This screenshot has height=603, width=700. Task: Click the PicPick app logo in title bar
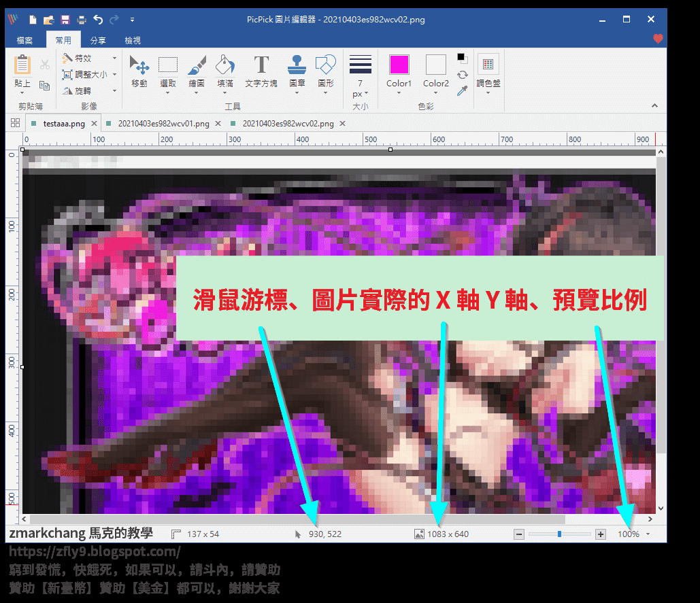pos(13,19)
